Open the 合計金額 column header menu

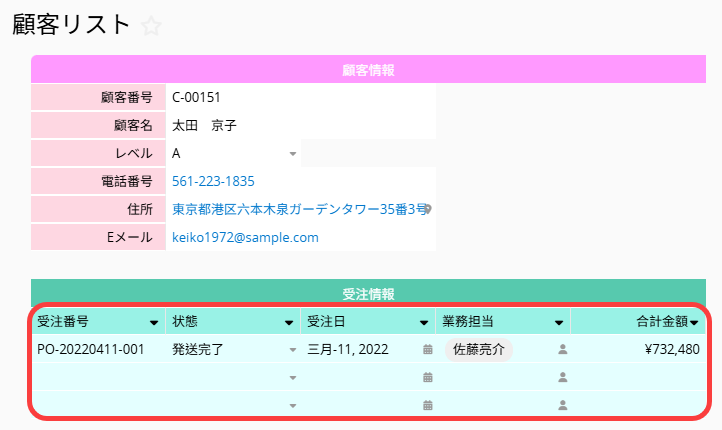pos(694,323)
